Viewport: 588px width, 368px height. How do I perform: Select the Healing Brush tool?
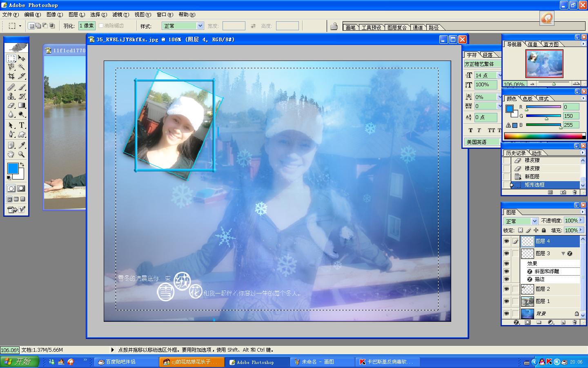[11, 87]
